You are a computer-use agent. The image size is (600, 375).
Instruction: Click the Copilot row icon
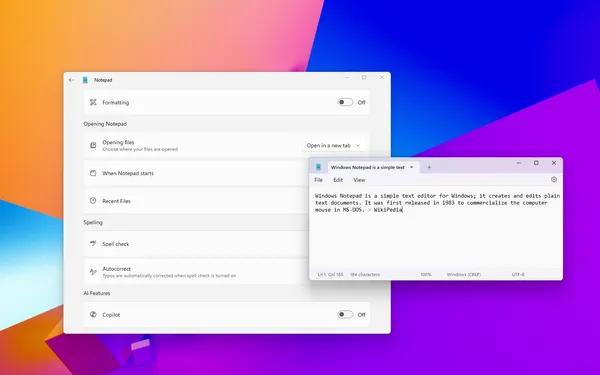pyautogui.click(x=93, y=314)
